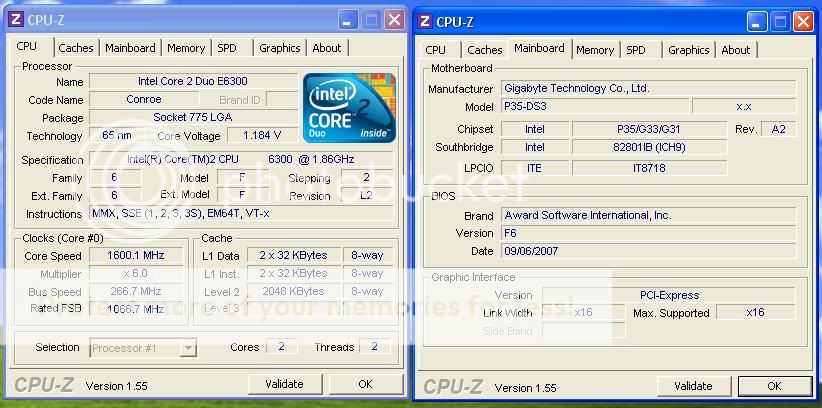Click Validate button in the right CPU-Z window
The height and width of the screenshot is (408, 822).
click(693, 386)
